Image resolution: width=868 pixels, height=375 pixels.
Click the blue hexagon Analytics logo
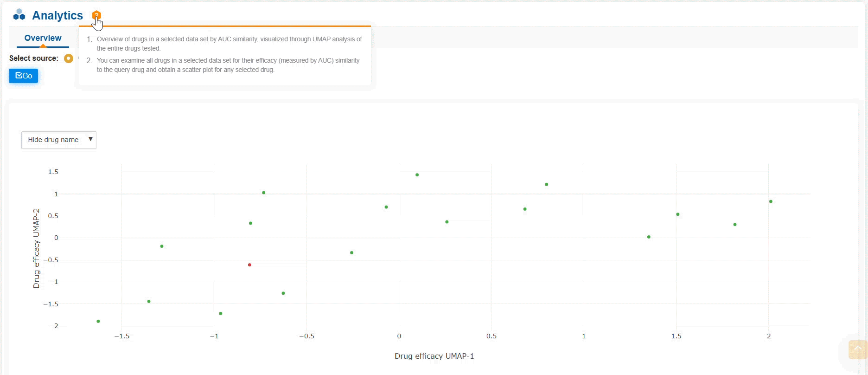(x=19, y=15)
